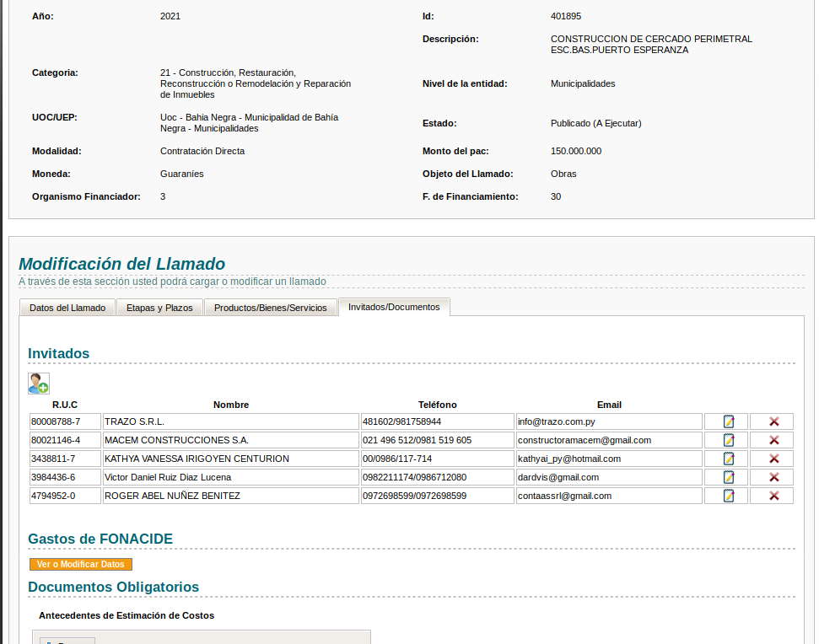The height and width of the screenshot is (644, 819).
Task: Click the Moneda value Guaraníes
Action: tap(182, 174)
